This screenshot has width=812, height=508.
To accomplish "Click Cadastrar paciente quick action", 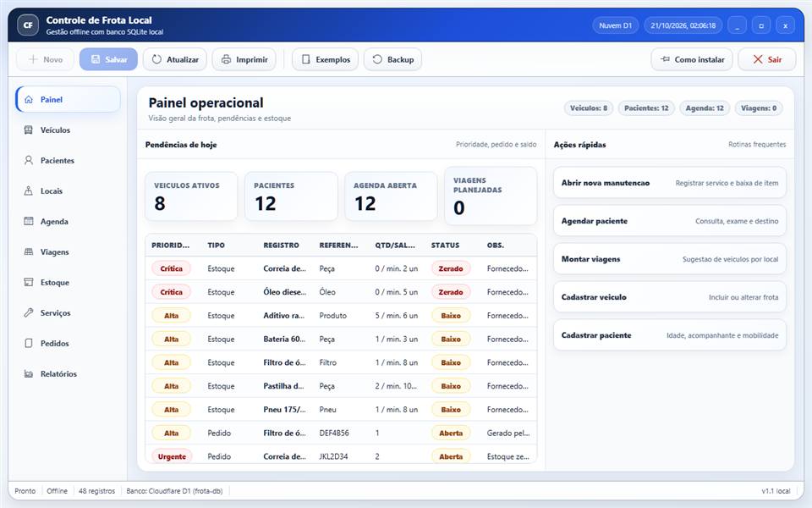I will (x=670, y=335).
